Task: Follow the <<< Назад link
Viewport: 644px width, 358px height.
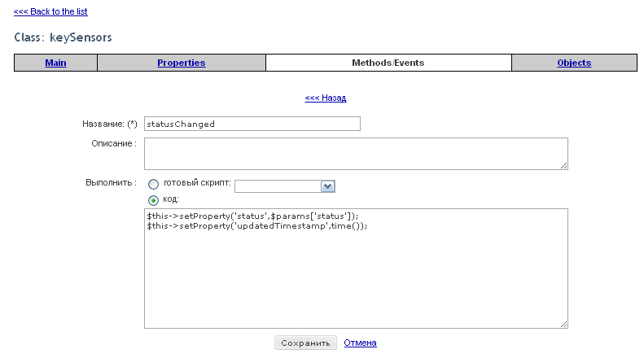Action: (326, 98)
